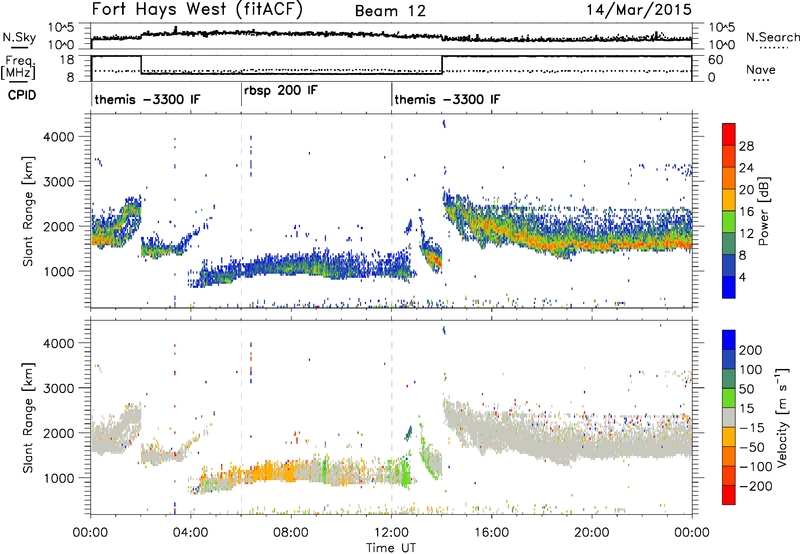
Task: Click the '18' frequency axis value
Action: (67, 60)
